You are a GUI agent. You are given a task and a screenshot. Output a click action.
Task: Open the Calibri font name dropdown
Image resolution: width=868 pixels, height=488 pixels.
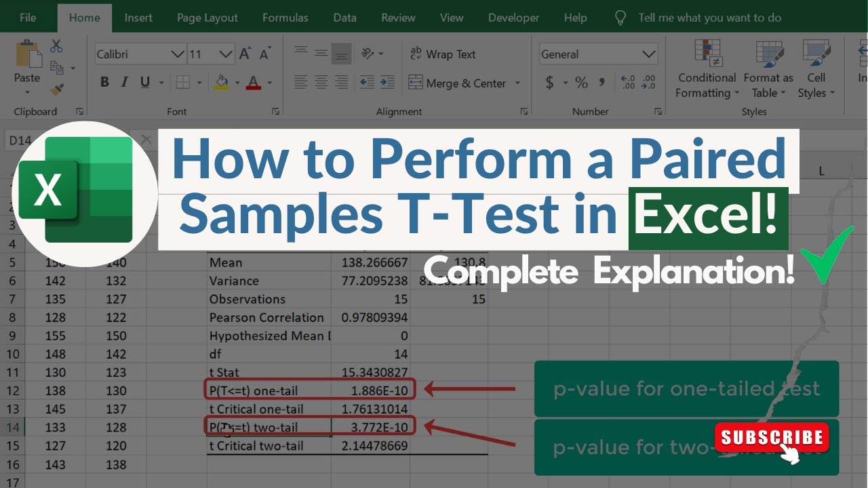coord(178,54)
